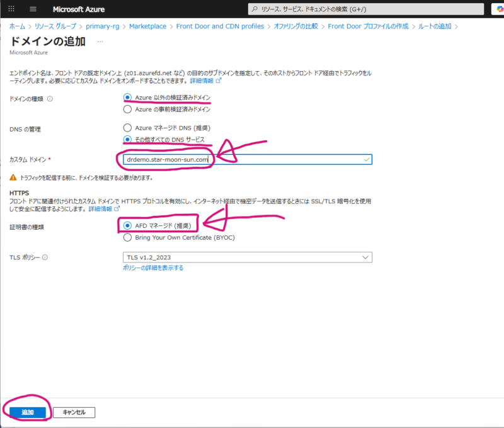Click the search magnifier icon
This screenshot has height=428, width=504.
pyautogui.click(x=255, y=9)
